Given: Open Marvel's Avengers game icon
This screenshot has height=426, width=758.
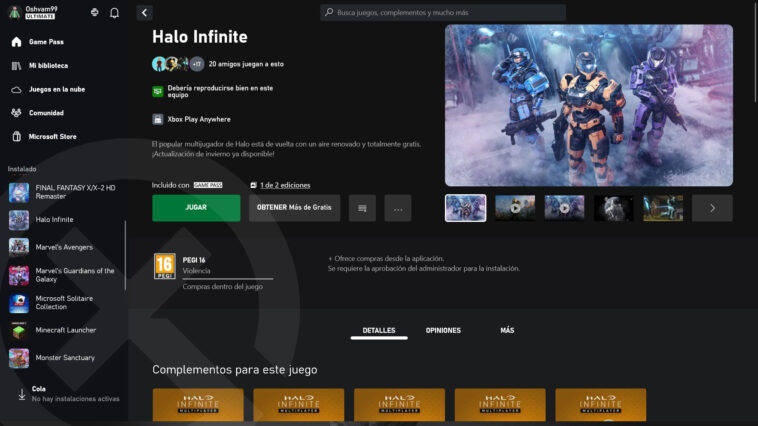Looking at the screenshot, I should [19, 247].
